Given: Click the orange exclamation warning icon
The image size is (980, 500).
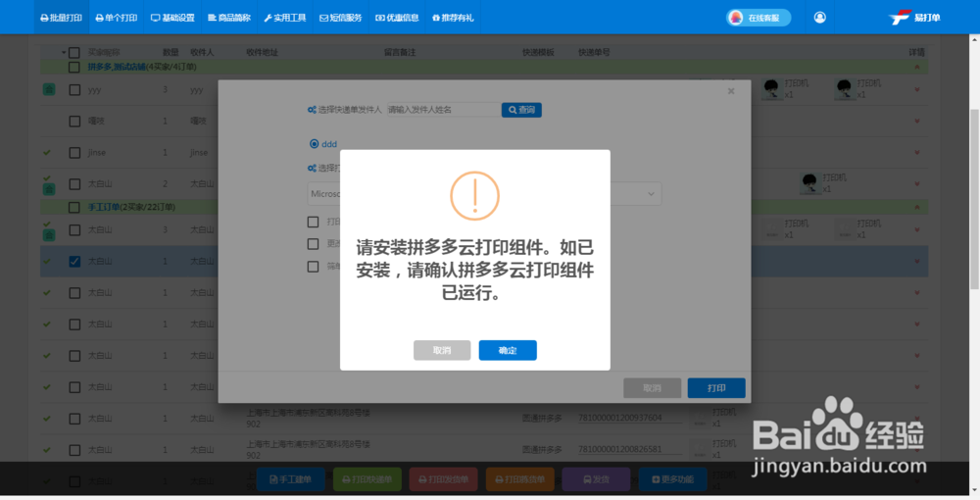Looking at the screenshot, I should pos(475,196).
